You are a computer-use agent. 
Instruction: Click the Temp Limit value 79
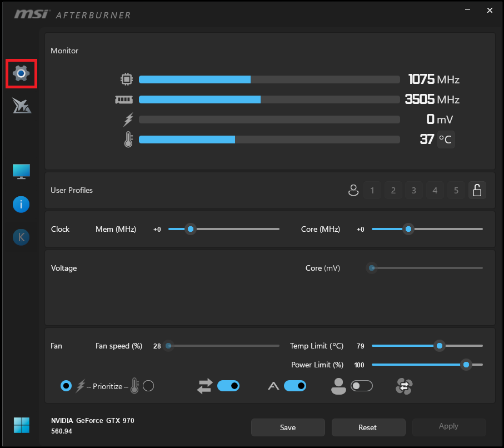click(360, 346)
